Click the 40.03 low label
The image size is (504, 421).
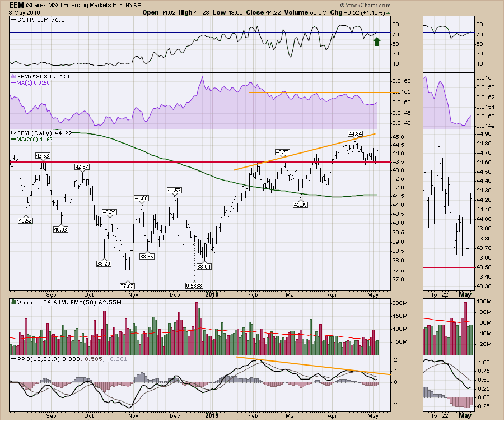click(x=60, y=229)
